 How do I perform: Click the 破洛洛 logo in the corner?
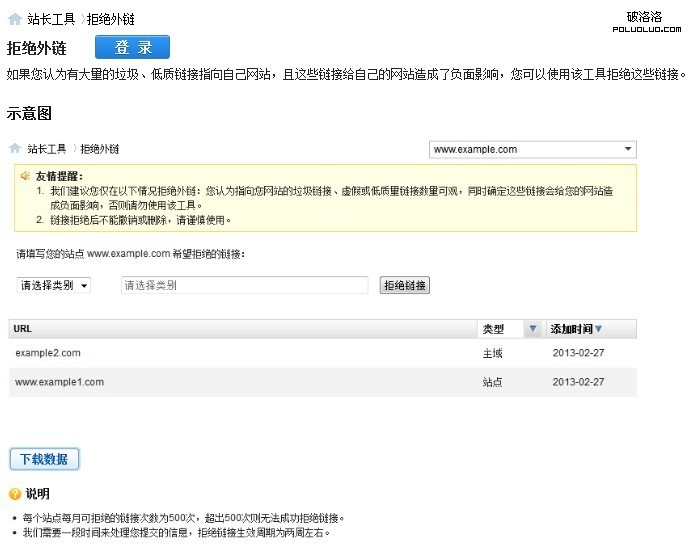coord(644,21)
